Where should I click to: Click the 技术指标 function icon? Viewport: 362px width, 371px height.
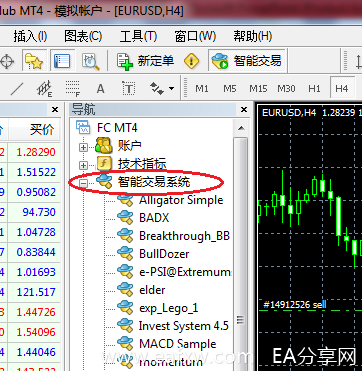click(104, 163)
